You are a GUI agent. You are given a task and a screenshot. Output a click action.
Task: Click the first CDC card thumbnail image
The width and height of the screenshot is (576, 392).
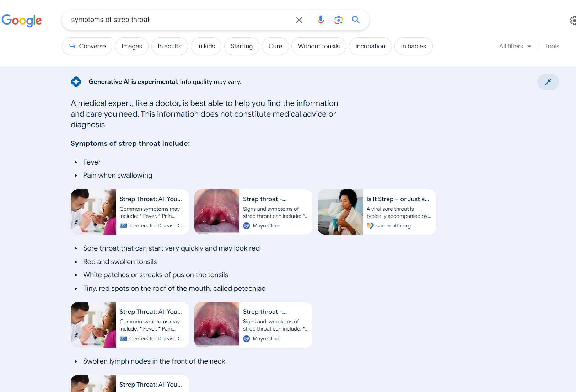(93, 212)
